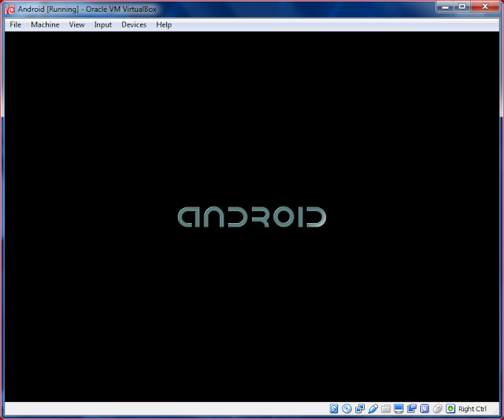Click the display monitor status icon
Viewport: 504px width, 420px height.
pos(398,409)
